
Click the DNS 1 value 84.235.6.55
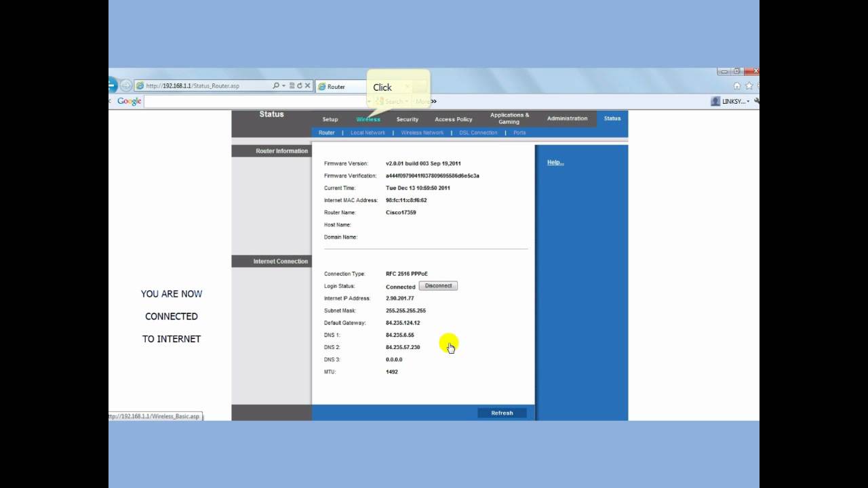(400, 335)
